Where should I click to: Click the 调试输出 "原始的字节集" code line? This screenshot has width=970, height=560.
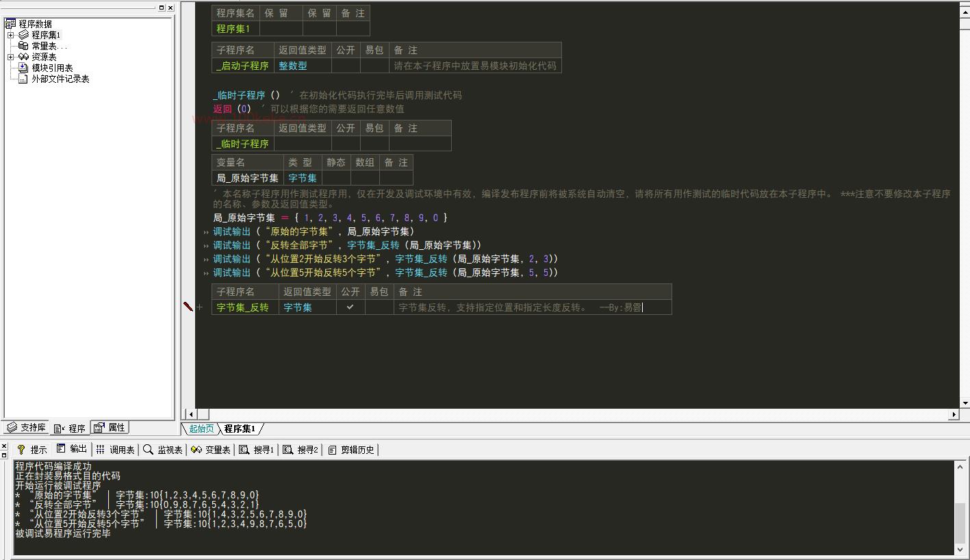314,231
